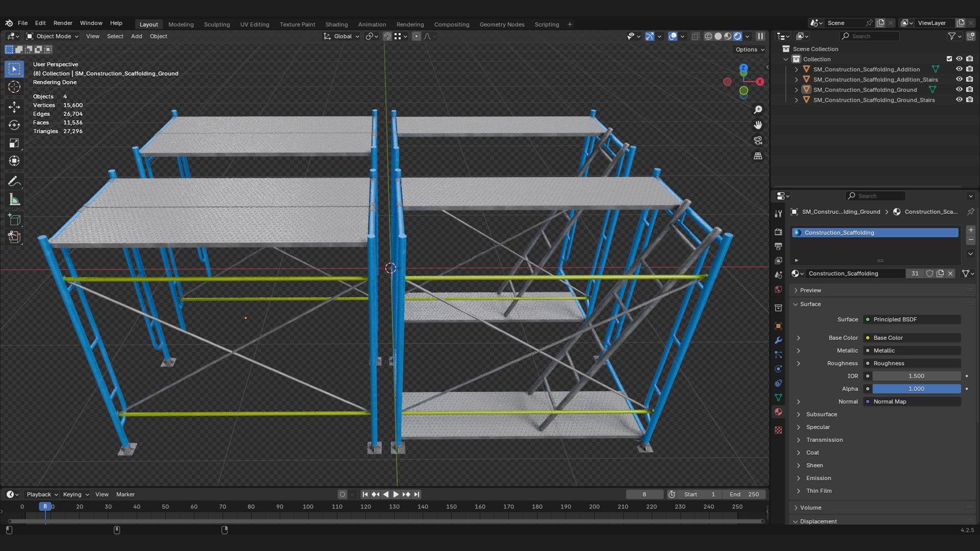
Task: Expand Subsurface section
Action: click(x=821, y=414)
